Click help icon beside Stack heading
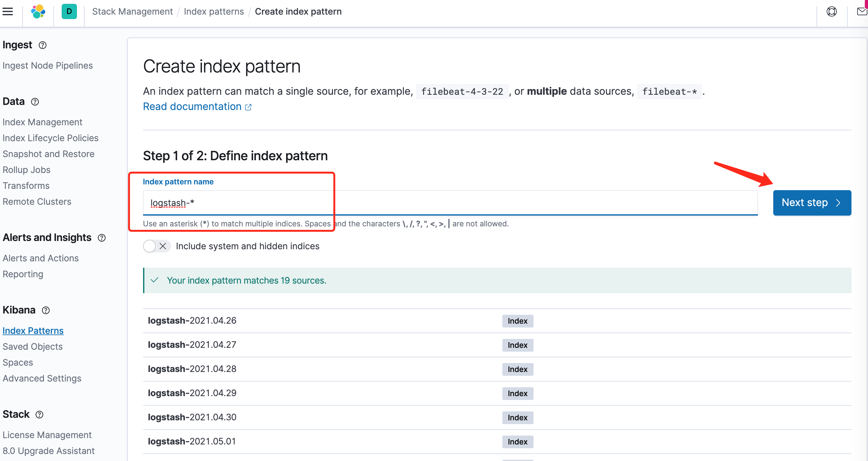 click(39, 415)
